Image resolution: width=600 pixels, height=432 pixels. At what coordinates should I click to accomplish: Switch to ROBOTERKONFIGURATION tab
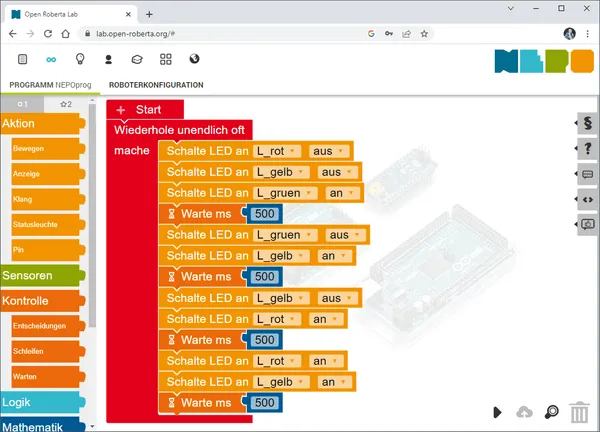tap(156, 86)
